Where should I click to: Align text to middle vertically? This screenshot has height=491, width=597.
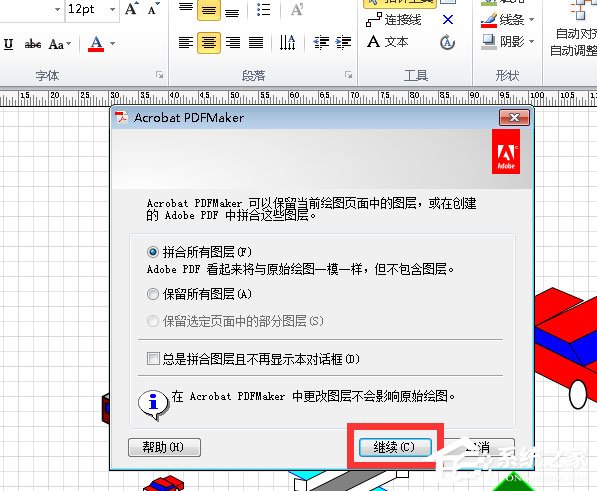[209, 10]
